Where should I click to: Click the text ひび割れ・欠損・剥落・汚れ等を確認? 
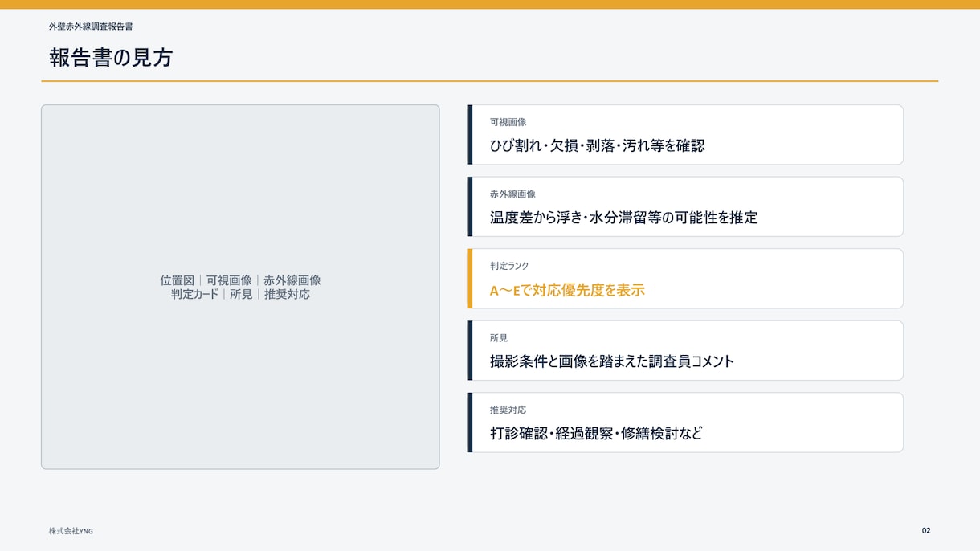597,146
